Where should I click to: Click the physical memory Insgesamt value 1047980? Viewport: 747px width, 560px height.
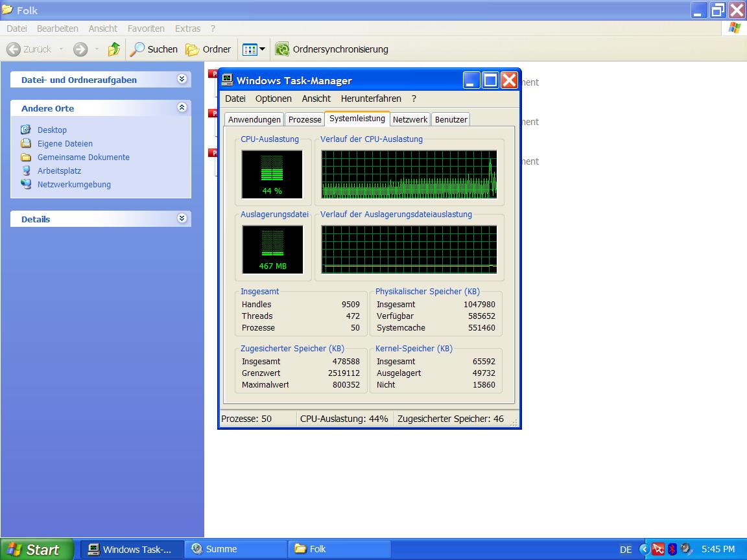click(x=479, y=305)
